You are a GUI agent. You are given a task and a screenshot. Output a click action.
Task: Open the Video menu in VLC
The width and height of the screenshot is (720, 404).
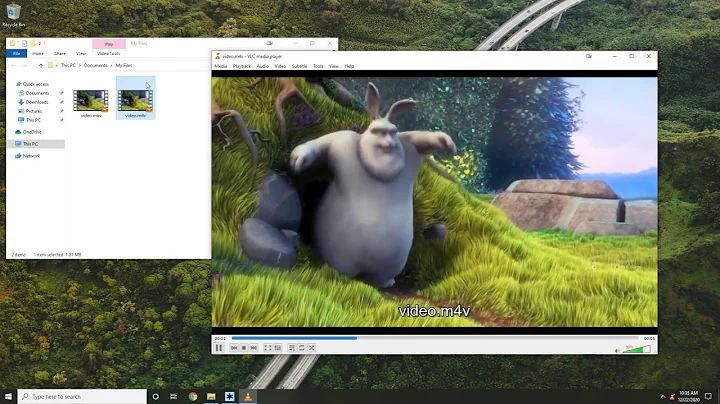(x=280, y=66)
